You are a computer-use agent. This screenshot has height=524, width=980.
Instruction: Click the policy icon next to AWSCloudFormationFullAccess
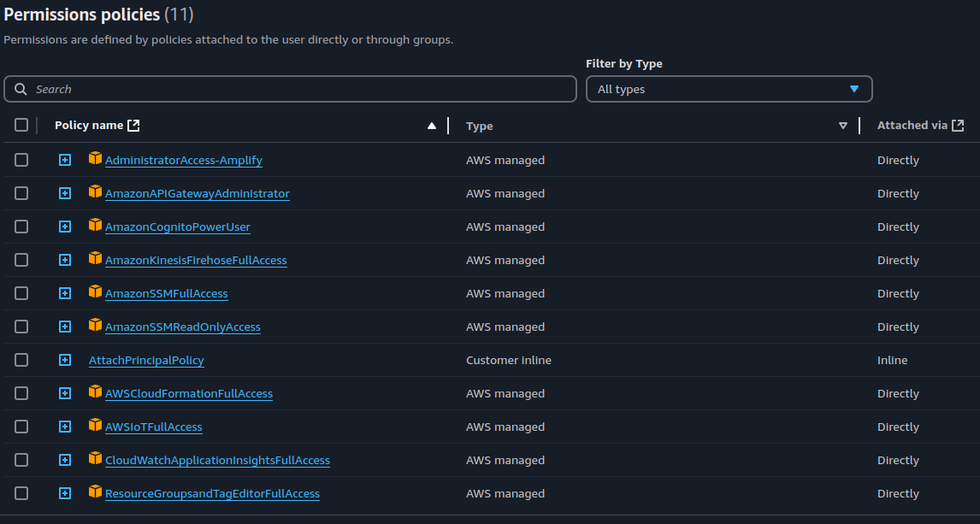(x=95, y=392)
